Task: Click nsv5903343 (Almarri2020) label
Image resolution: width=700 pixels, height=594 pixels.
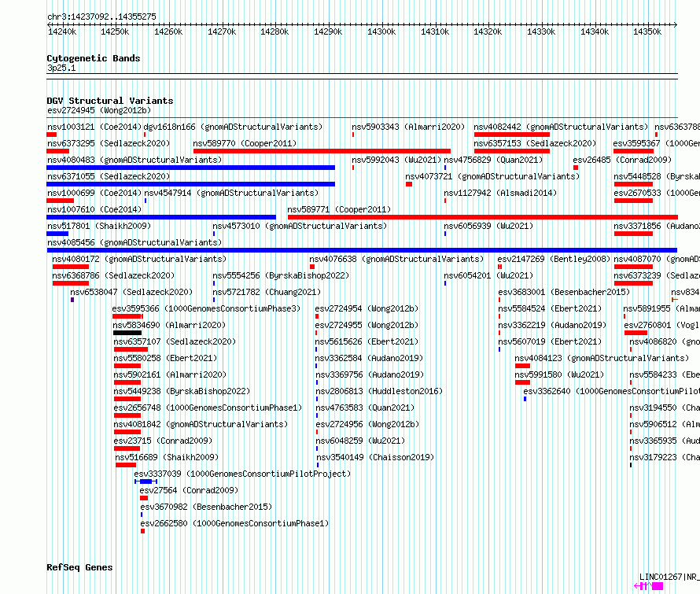Action: pyautogui.click(x=408, y=127)
